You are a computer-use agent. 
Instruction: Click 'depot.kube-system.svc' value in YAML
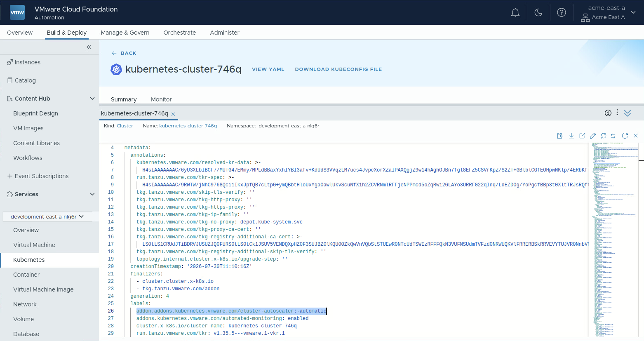271,222
